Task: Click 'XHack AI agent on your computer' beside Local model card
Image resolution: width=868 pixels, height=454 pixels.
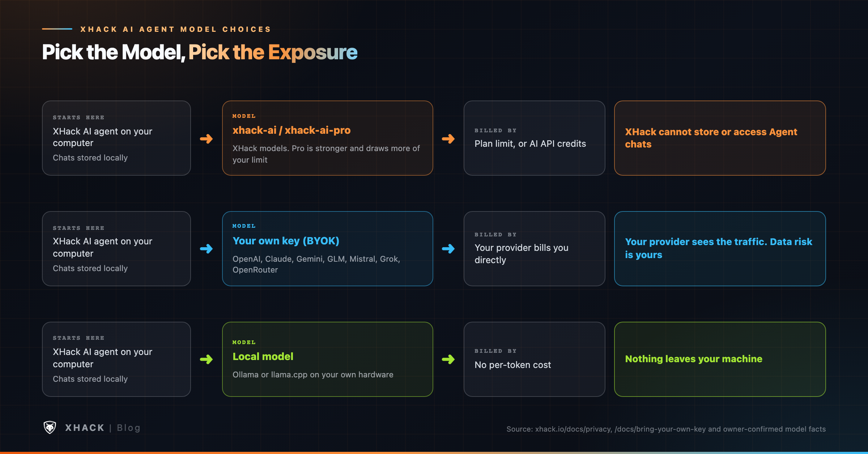Action: coord(102,358)
